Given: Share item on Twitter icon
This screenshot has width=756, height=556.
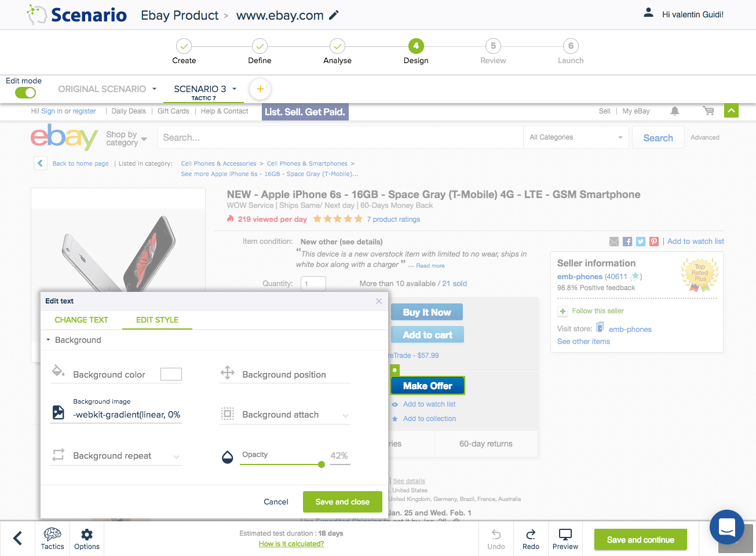Looking at the screenshot, I should point(641,242).
